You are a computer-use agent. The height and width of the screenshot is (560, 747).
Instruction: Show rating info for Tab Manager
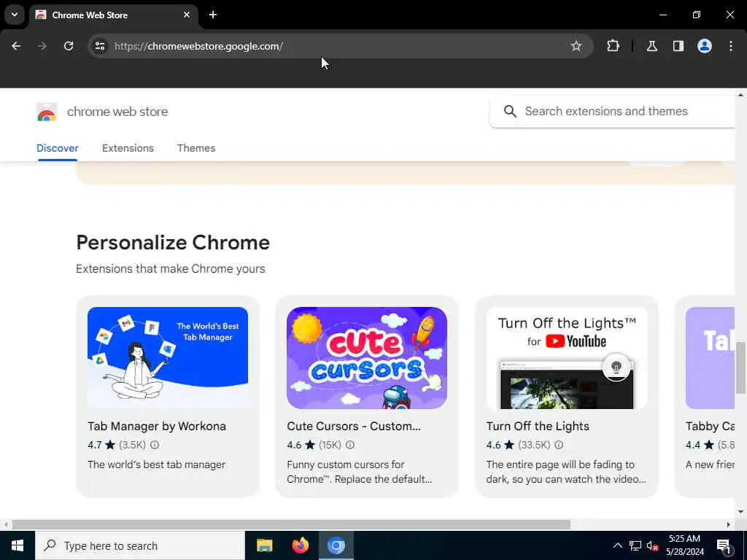(x=155, y=445)
